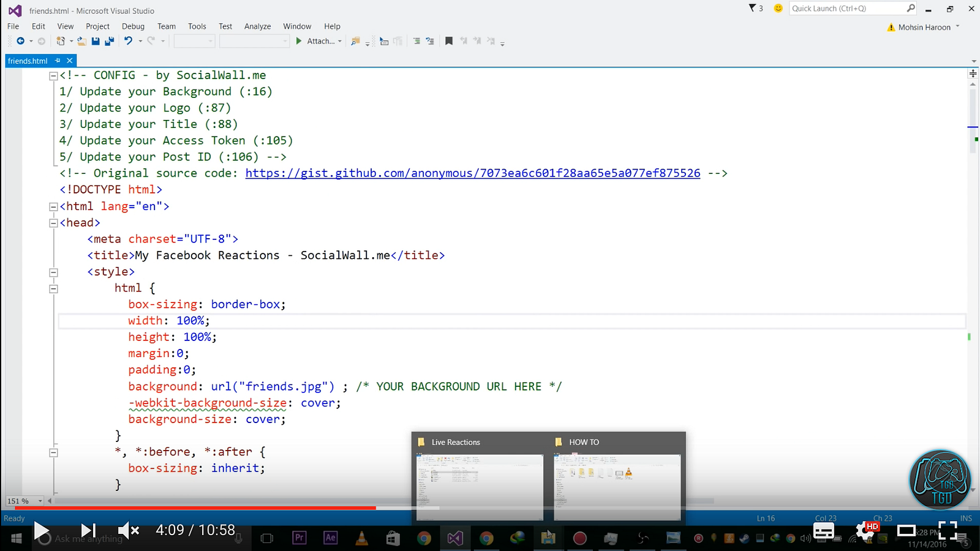Open the gist.github.com source link
The image size is (980, 551).
pyautogui.click(x=472, y=173)
